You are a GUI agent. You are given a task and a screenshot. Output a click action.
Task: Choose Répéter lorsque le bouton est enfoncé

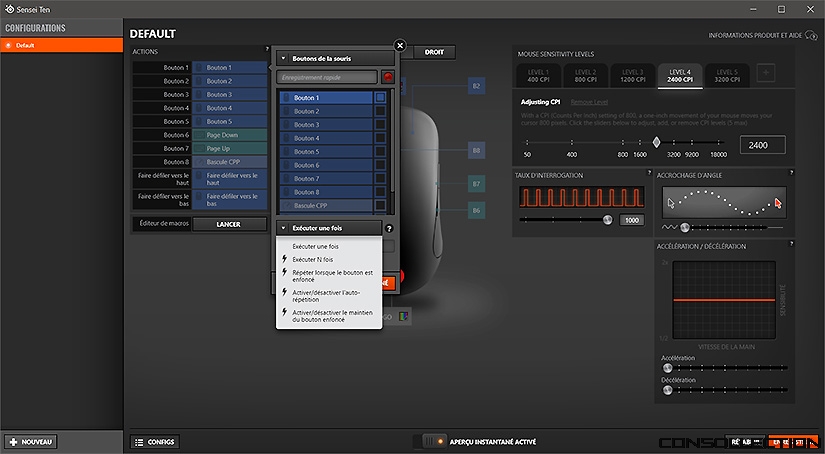coord(329,276)
